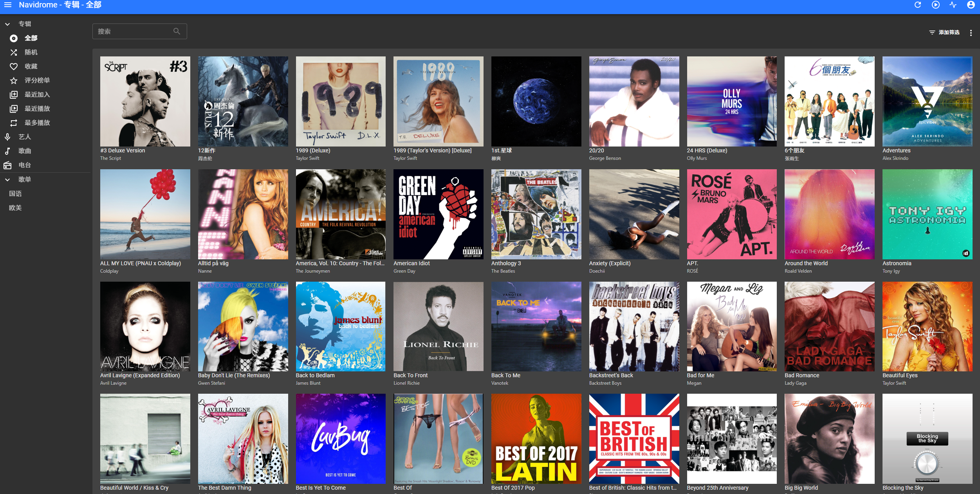Open the Adventures album cover
Viewport: 980px width, 494px height.
tap(928, 101)
